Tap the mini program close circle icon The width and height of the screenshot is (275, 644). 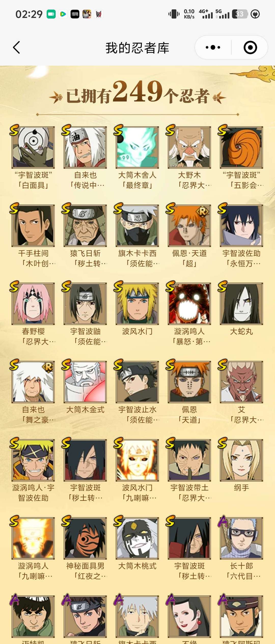[250, 48]
